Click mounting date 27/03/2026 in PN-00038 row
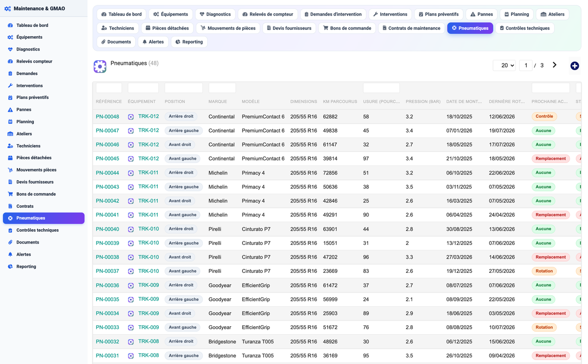The image size is (588, 364). pyautogui.click(x=459, y=257)
